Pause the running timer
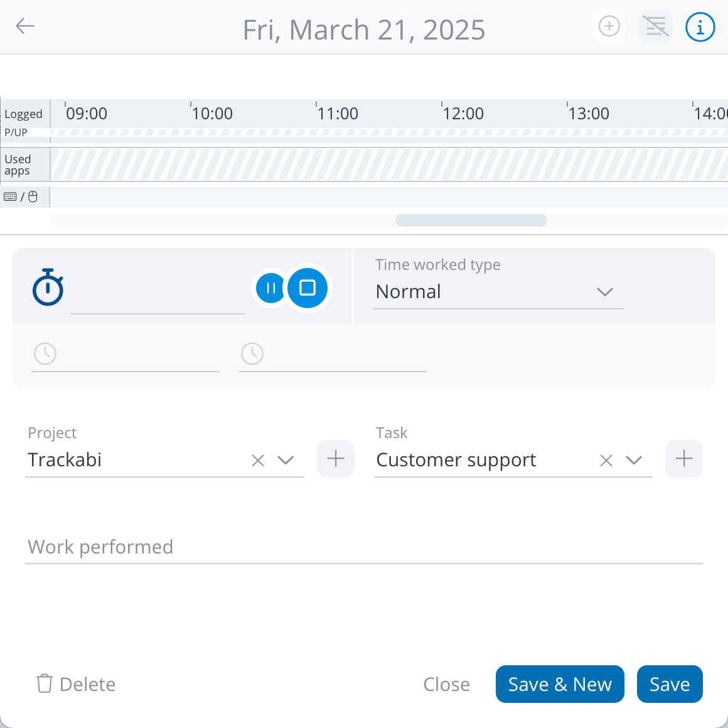This screenshot has width=728, height=728. 270,287
